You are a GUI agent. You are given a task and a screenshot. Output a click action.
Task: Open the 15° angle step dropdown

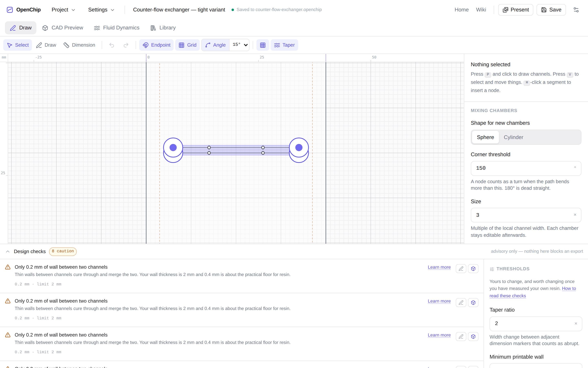point(239,45)
